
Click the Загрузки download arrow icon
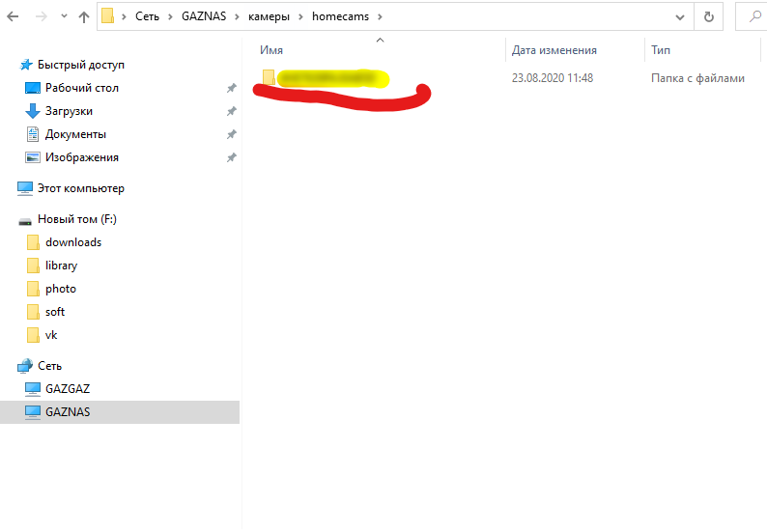tap(33, 111)
